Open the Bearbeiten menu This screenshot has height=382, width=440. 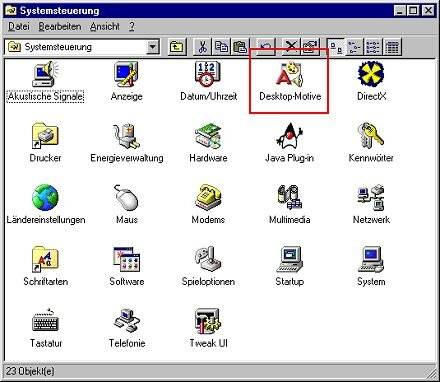(60, 26)
